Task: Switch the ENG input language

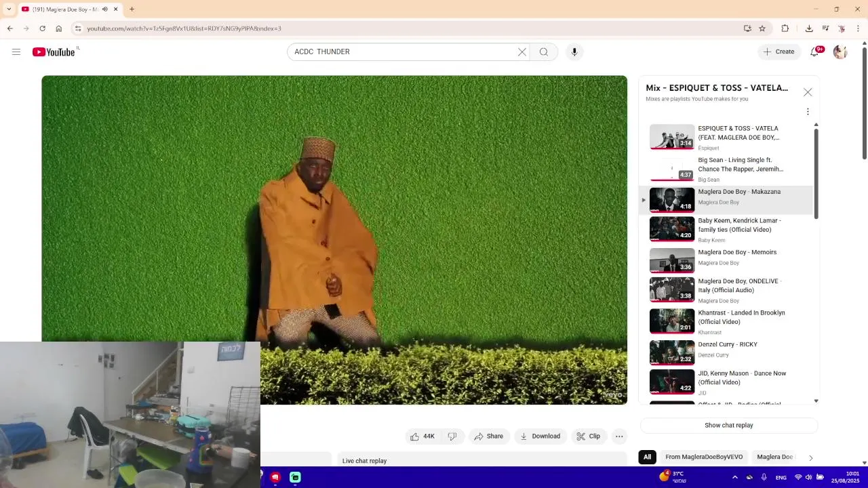Action: [781, 478]
